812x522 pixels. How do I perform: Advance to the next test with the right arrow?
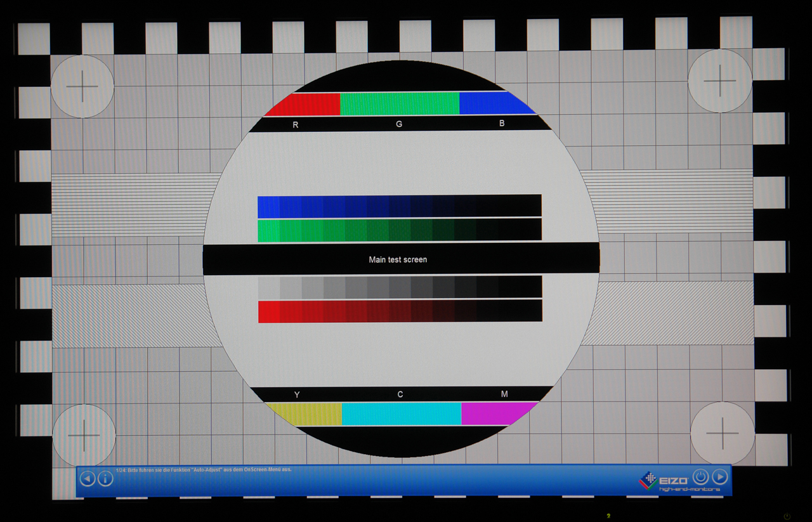coord(719,476)
